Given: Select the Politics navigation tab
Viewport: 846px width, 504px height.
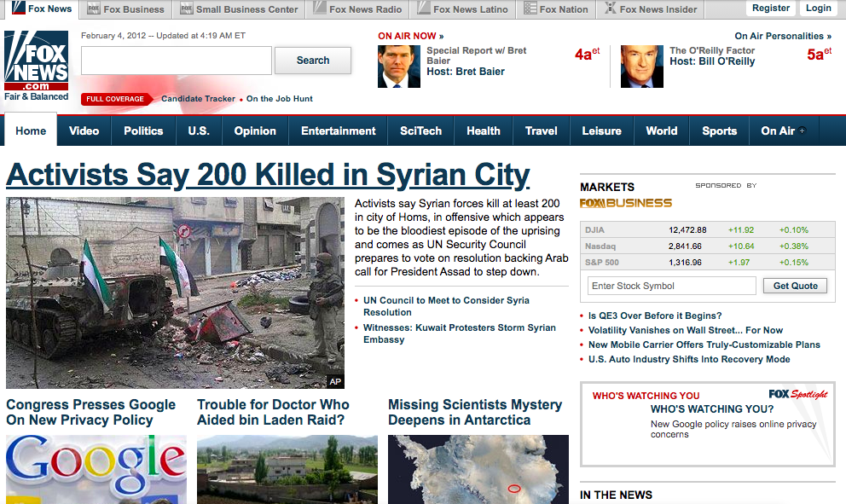Looking at the screenshot, I should click(143, 130).
